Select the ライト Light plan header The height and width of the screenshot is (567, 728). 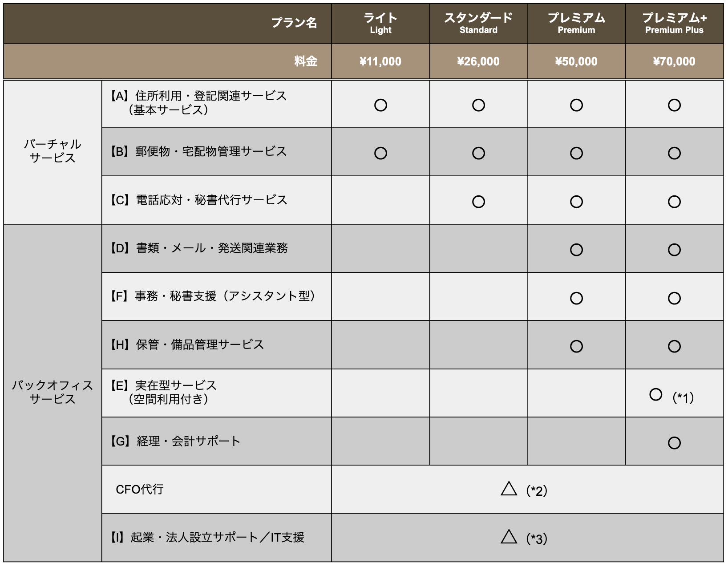click(380, 23)
